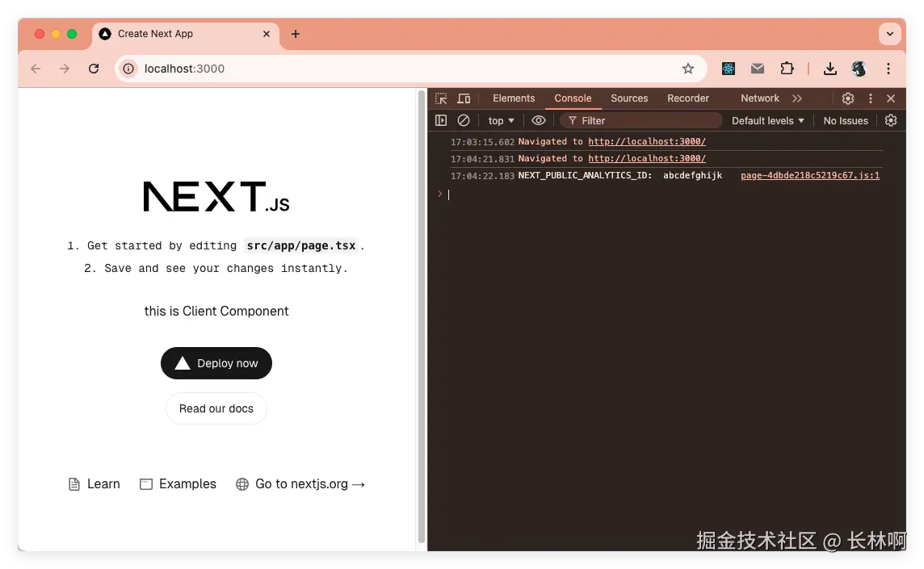Click the src/app/page.tsx code text
The image size is (924, 569).
click(301, 245)
